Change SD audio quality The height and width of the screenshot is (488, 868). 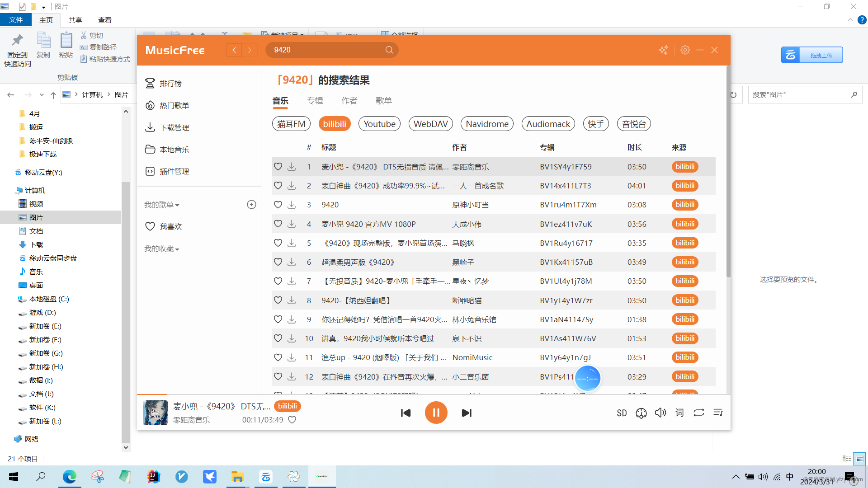[622, 413]
